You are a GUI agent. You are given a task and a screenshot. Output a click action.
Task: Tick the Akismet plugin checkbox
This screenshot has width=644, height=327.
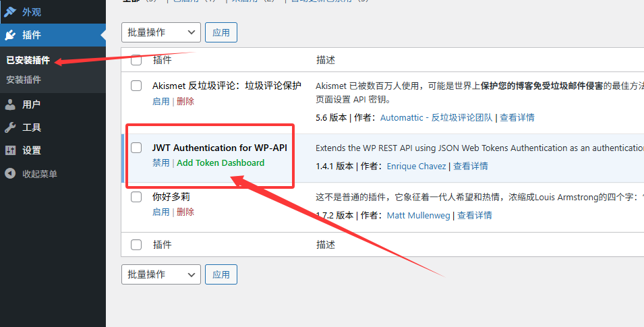(x=136, y=86)
